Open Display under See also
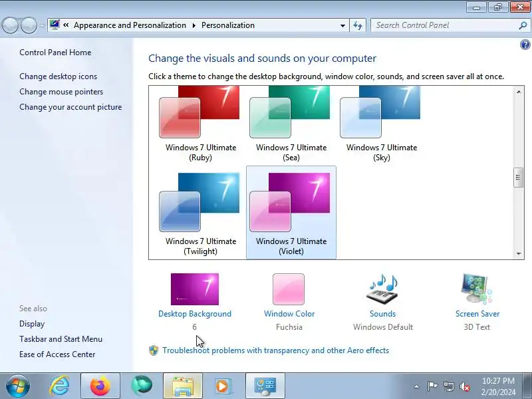Image resolution: width=532 pixels, height=399 pixels. click(x=32, y=324)
